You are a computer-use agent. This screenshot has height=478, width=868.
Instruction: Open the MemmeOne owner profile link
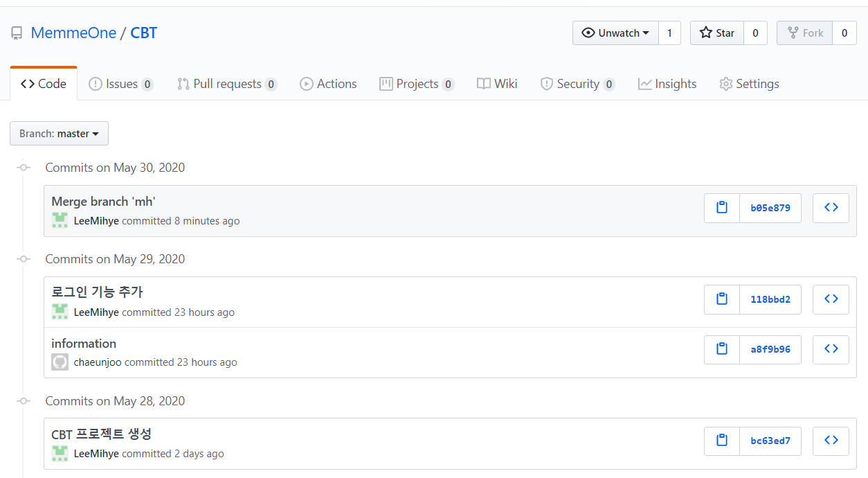(73, 33)
